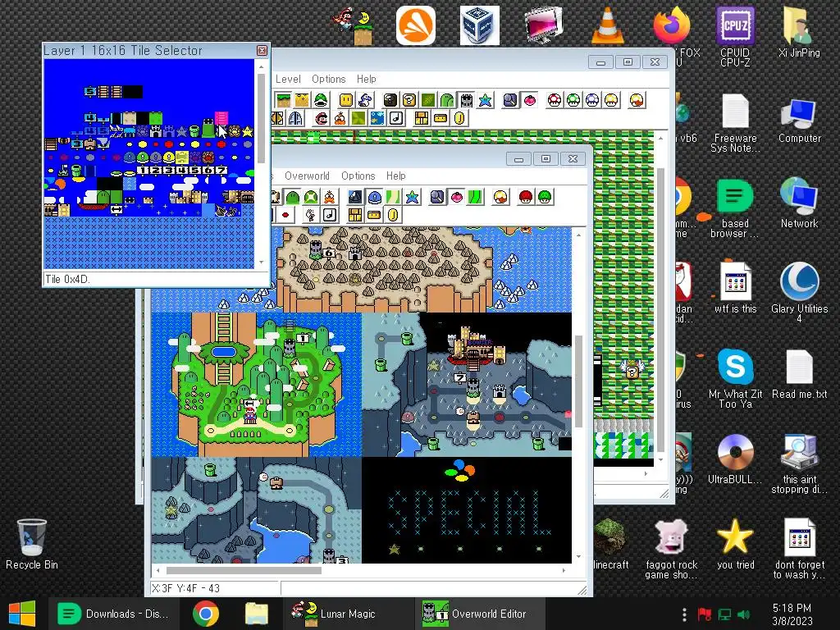Image resolution: width=840 pixels, height=630 pixels.
Task: Open the Help menu in Lunar Magic
Action: (367, 79)
